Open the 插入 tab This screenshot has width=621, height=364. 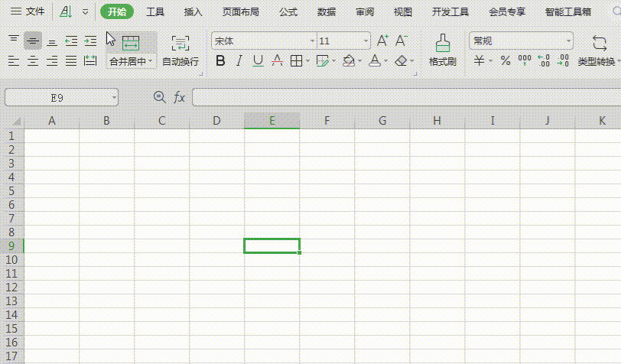(193, 12)
